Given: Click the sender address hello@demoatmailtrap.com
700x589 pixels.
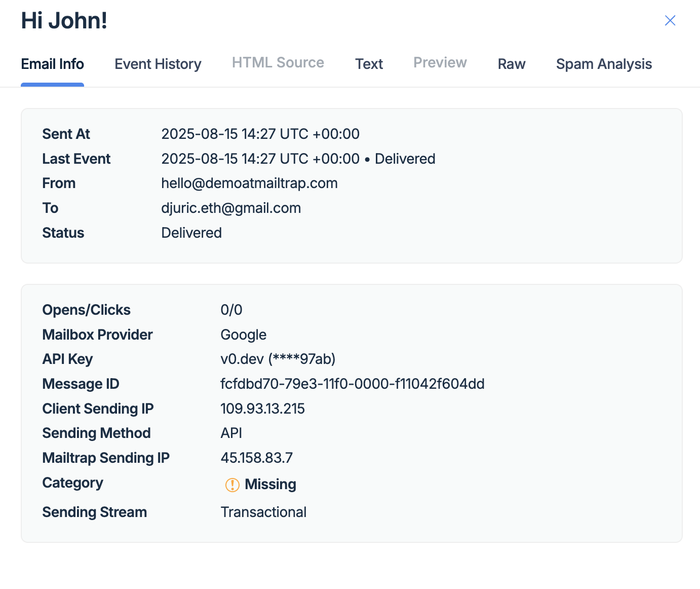Looking at the screenshot, I should tap(249, 183).
